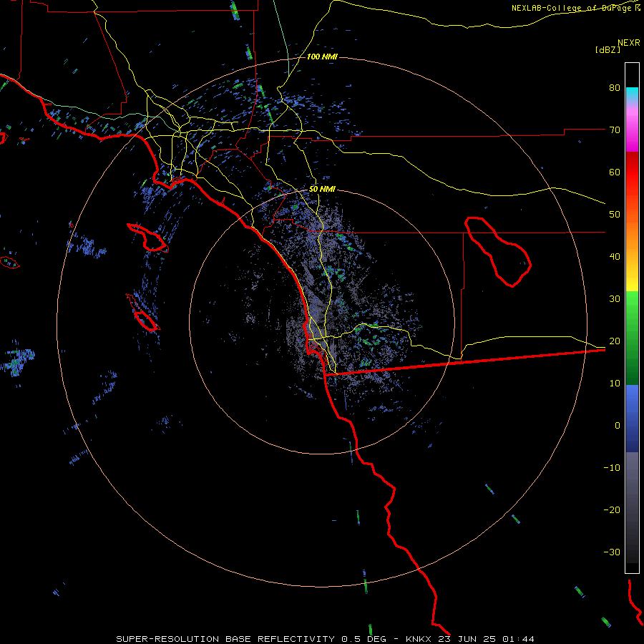Click the 80 value on dBZ scale

click(x=615, y=88)
